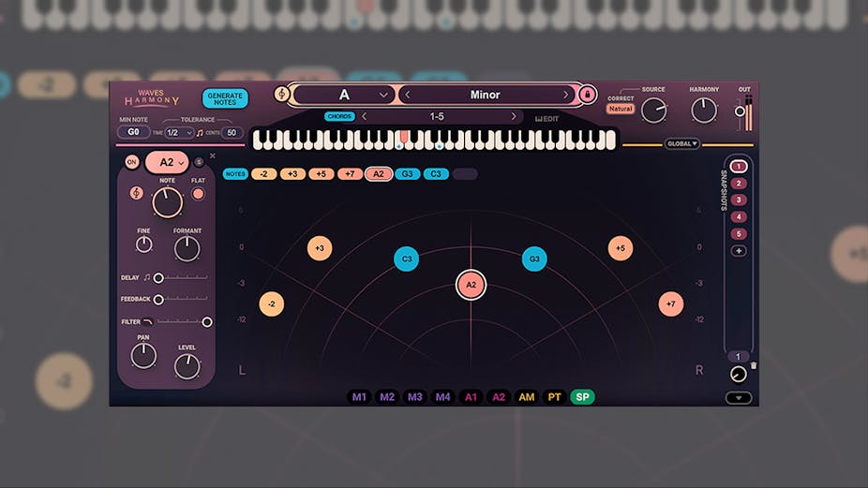This screenshot has width=868, height=488.
Task: Click the Filter slider handle
Action: tap(207, 322)
